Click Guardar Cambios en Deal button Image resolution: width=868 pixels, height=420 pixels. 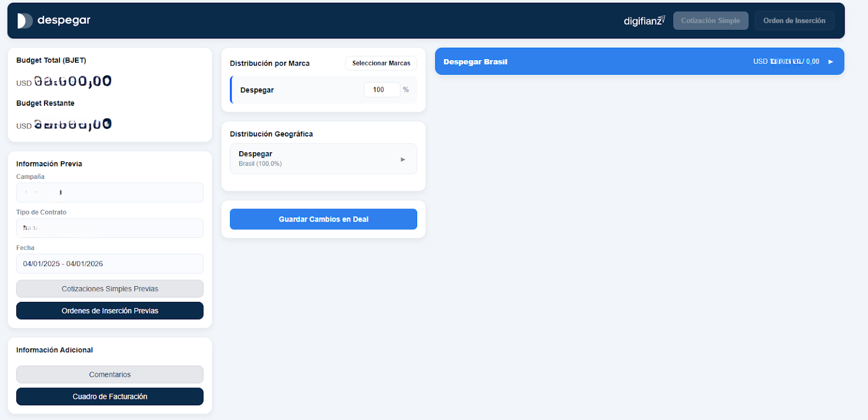tap(323, 219)
